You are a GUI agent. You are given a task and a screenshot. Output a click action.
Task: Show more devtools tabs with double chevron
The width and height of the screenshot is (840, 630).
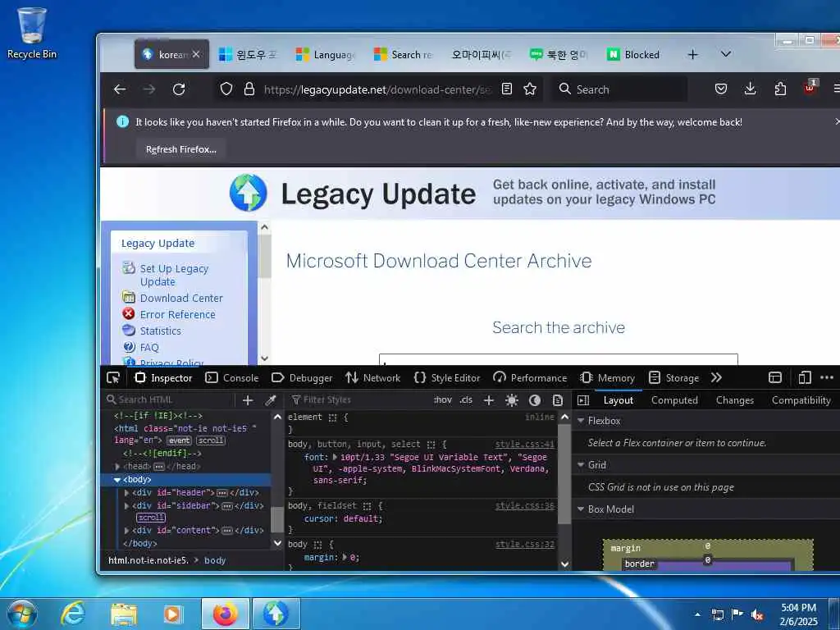(717, 377)
